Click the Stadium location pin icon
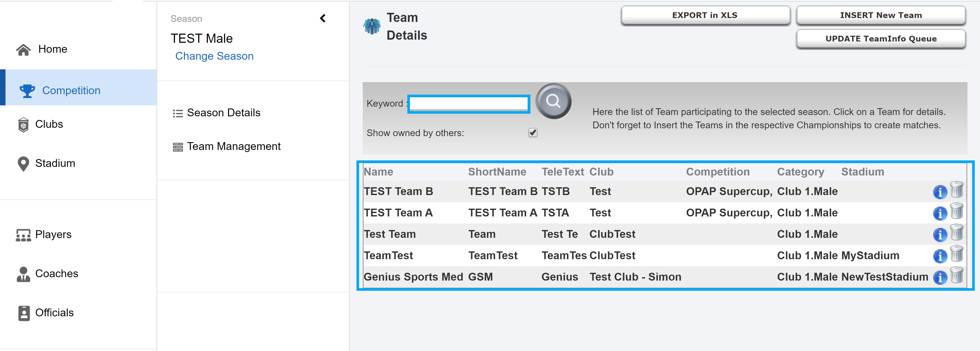The image size is (980, 351). point(23,164)
